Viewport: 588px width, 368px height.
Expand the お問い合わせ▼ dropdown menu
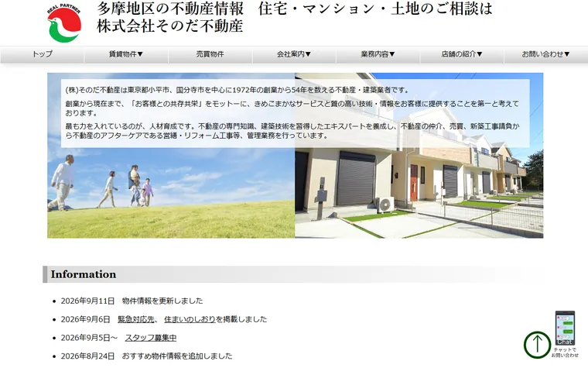(546, 54)
